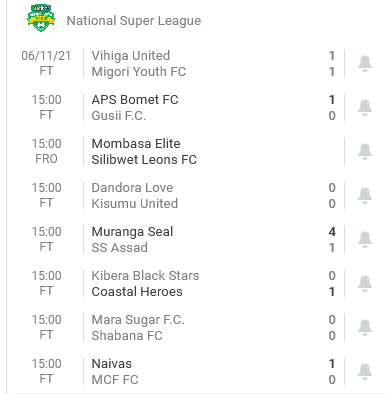Enable alert bell for APS Bomet FC match
388x394 pixels.
coord(365,107)
